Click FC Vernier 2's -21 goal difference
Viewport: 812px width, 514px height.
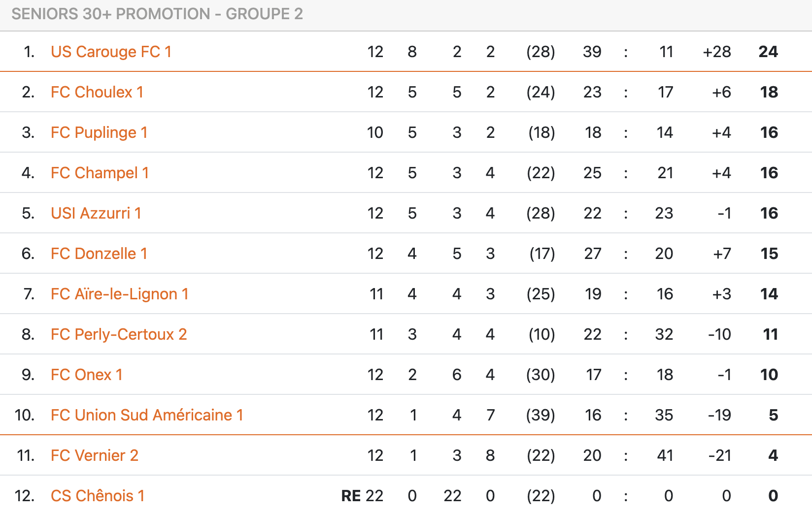(x=719, y=455)
